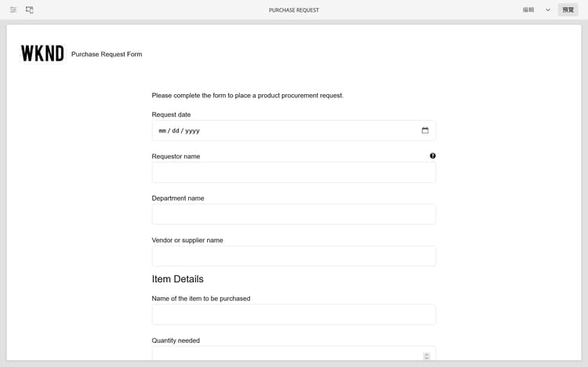Click into the Department name field
This screenshot has height=367, width=588.
293,214
